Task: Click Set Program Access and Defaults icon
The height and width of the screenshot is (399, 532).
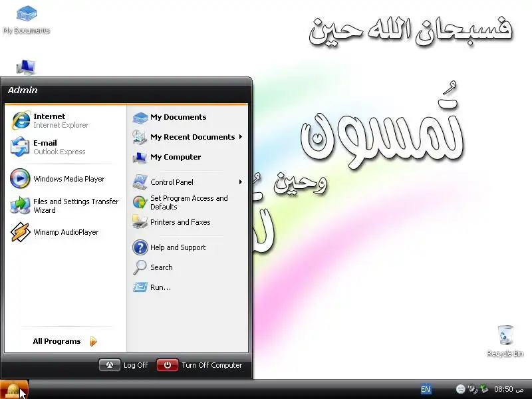Action: click(x=140, y=202)
